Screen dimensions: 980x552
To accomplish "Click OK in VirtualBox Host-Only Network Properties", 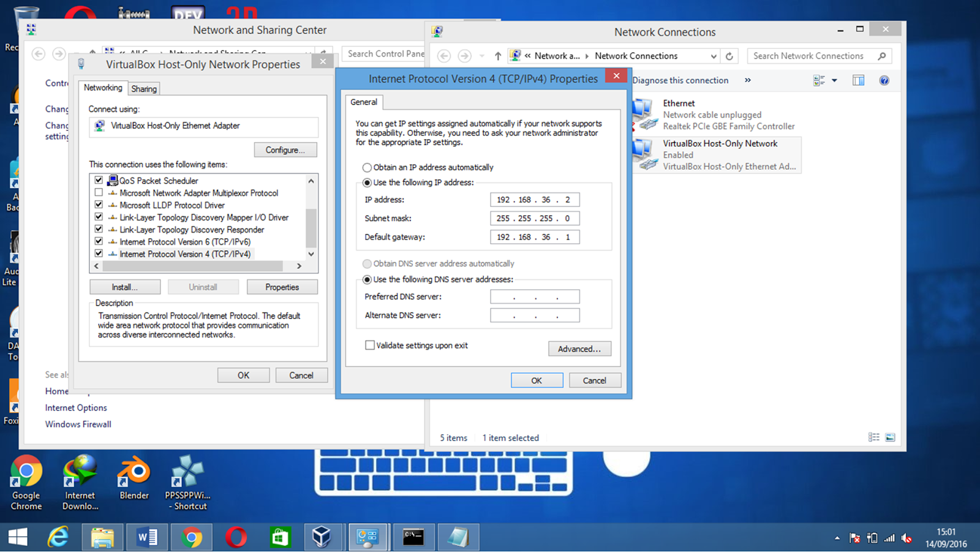I will (x=244, y=375).
